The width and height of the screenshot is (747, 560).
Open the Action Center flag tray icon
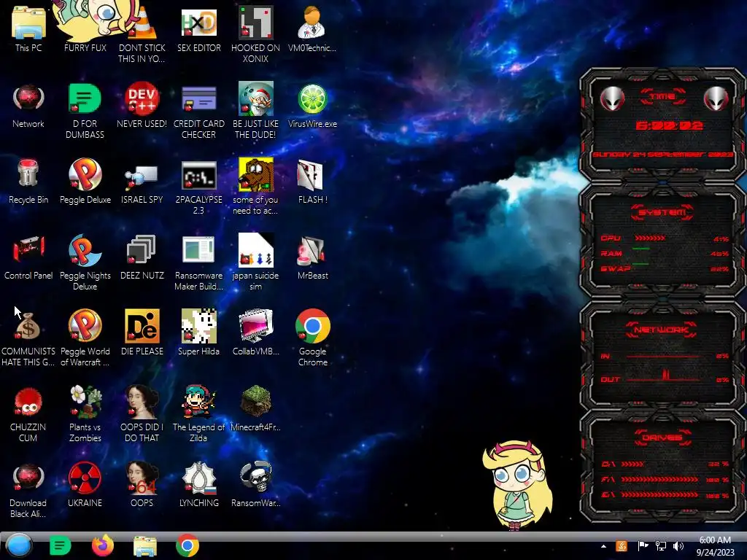click(x=642, y=546)
